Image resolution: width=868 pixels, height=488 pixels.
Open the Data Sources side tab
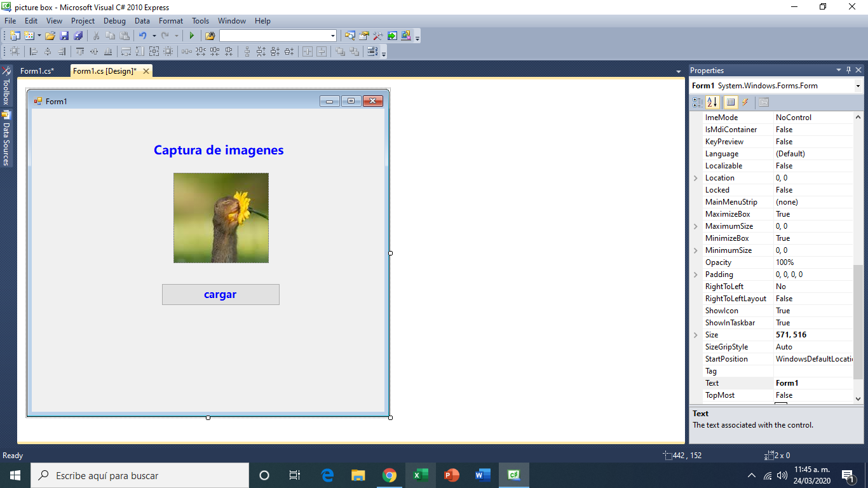click(x=6, y=139)
